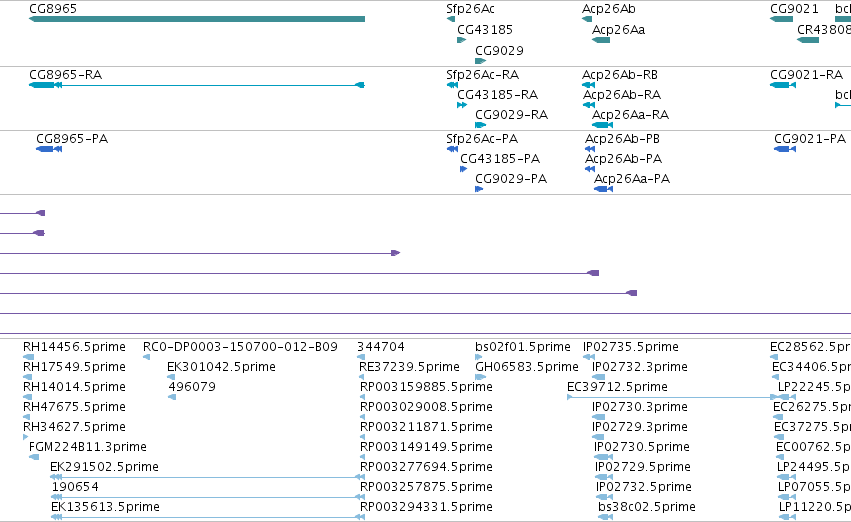Select the CG9029-PA protein label
Image resolution: width=851 pixels, height=522 pixels.
tap(511, 179)
